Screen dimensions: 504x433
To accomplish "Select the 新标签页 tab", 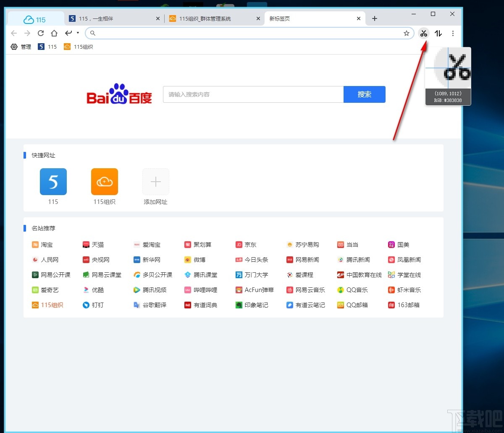I will coord(315,18).
